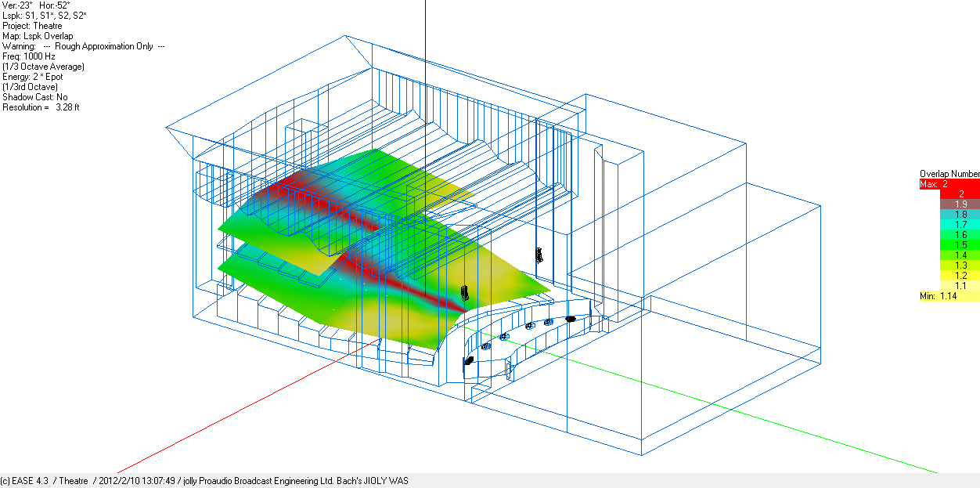
Task: Select the brown 1.9 legend color swatch
Action: click(949, 204)
